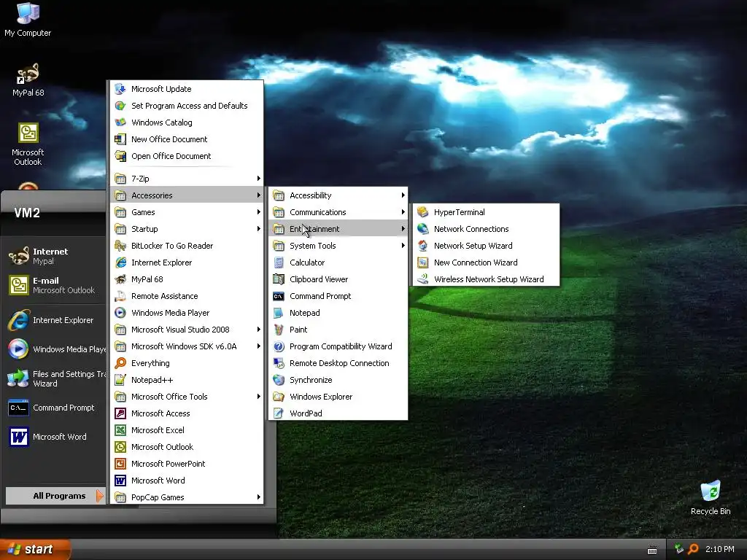This screenshot has height=560, width=747.
Task: Open Command Prompt in Start menu left pane
Action: pos(53,408)
